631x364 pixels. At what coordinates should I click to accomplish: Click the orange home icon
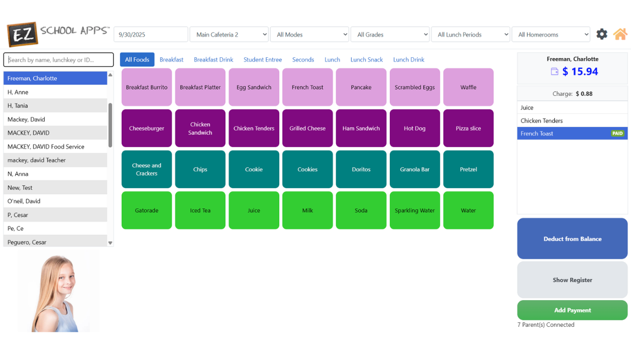620,34
